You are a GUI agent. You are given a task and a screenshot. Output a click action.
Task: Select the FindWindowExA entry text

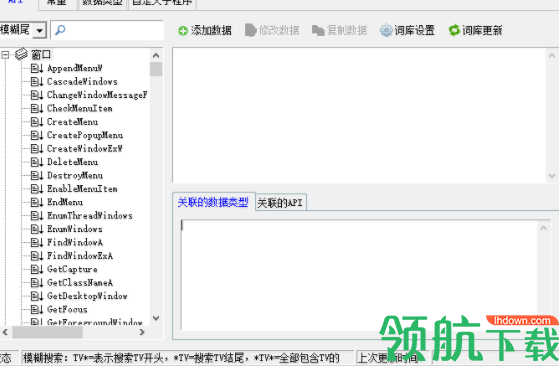coord(80,256)
